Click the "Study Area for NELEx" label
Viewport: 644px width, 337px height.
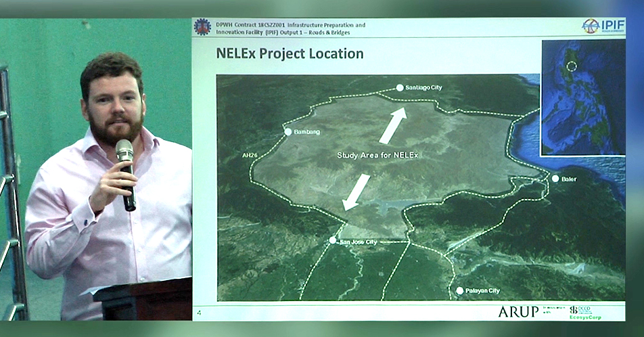(377, 156)
